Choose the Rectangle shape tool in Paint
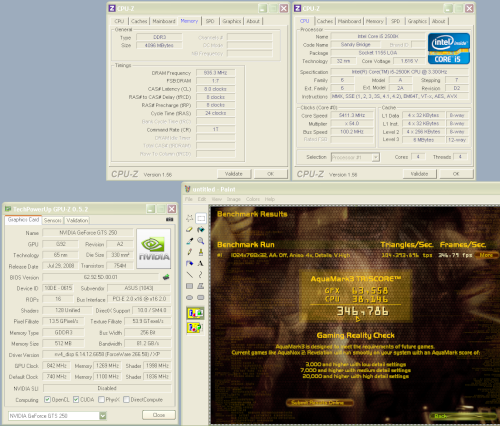 [x=190, y=286]
